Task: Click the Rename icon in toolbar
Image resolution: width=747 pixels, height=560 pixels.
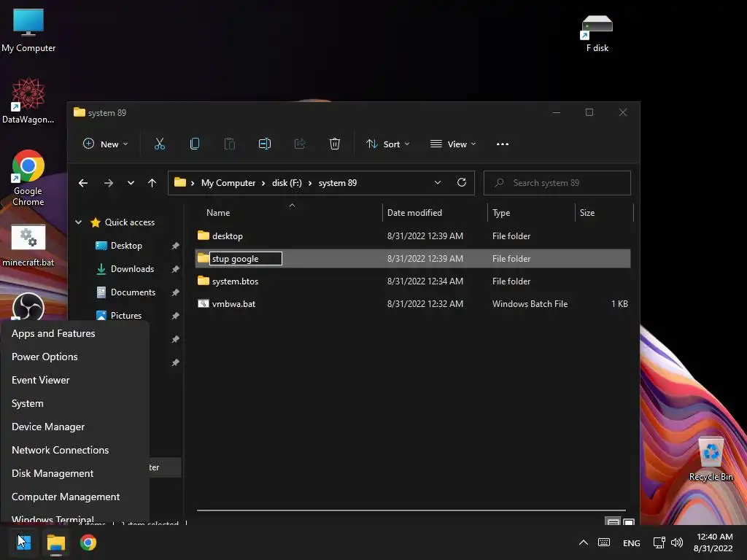Action: [264, 144]
